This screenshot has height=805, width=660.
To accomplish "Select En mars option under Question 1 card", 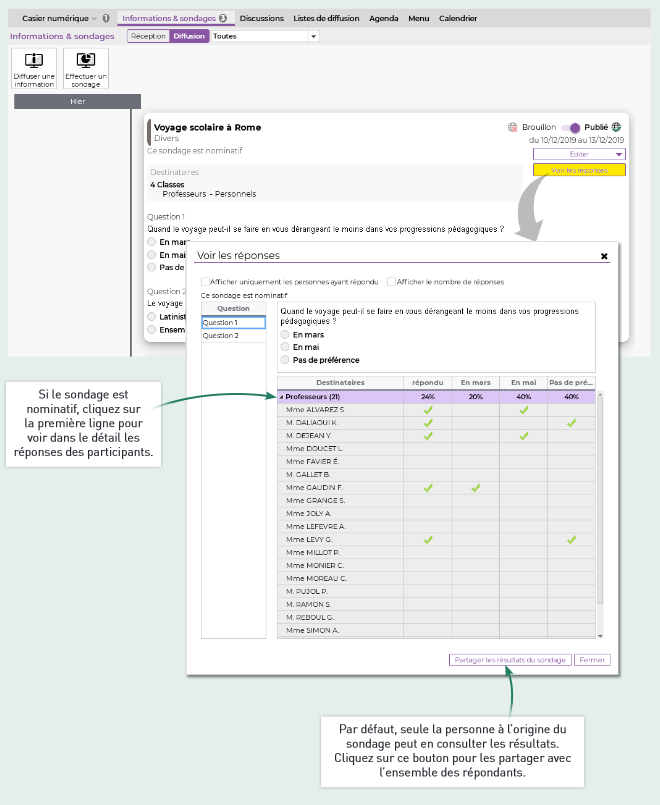I will pos(151,241).
